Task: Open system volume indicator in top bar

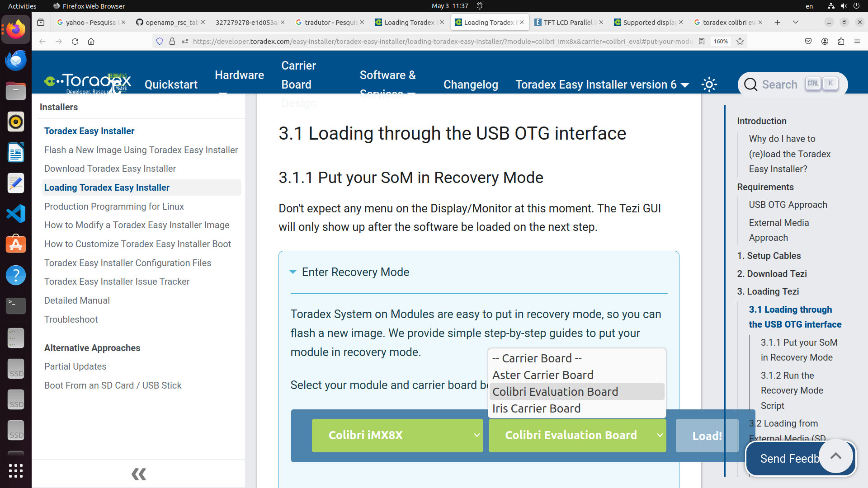Action: (844, 6)
